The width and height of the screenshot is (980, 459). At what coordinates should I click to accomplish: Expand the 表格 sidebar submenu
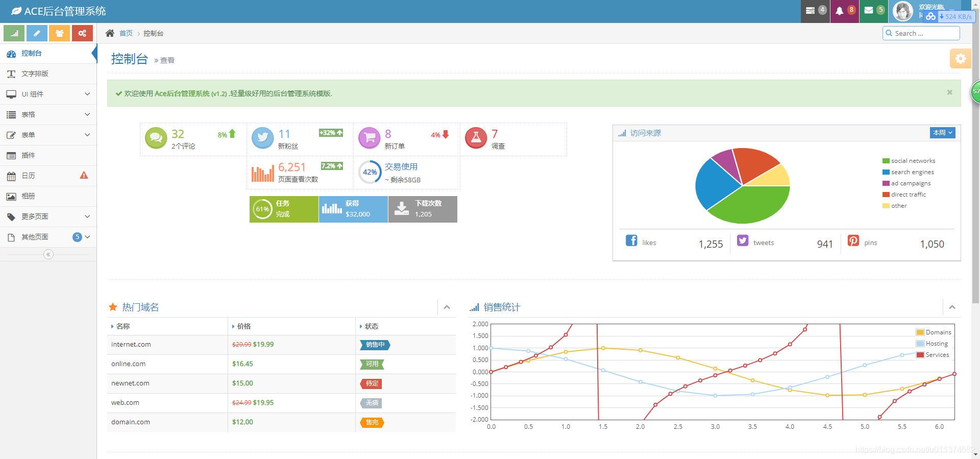tap(48, 114)
